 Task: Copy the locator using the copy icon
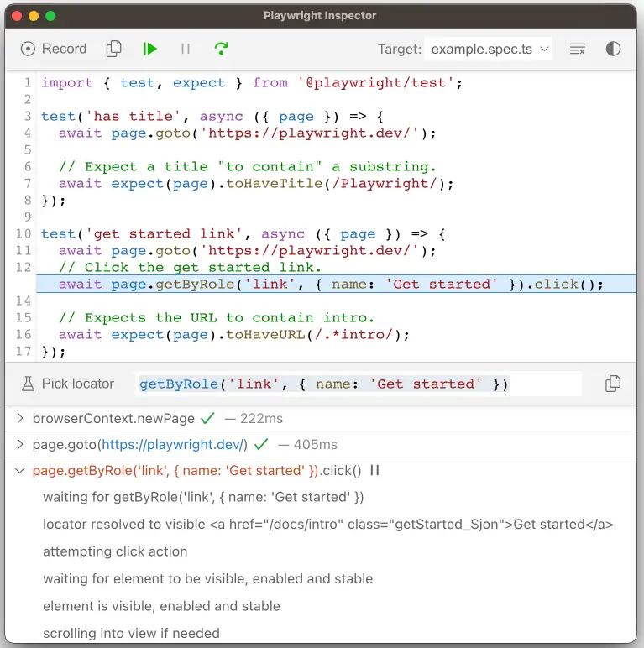click(613, 384)
